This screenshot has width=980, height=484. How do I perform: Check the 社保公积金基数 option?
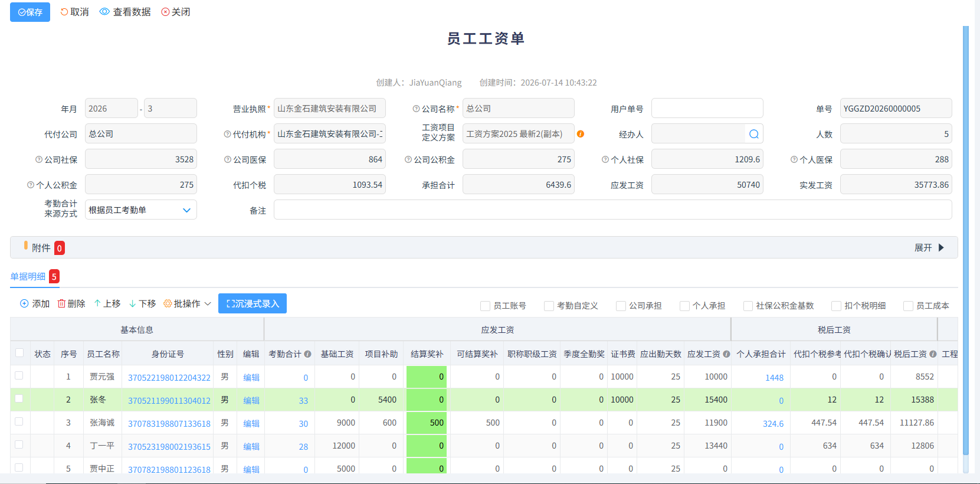tap(748, 306)
